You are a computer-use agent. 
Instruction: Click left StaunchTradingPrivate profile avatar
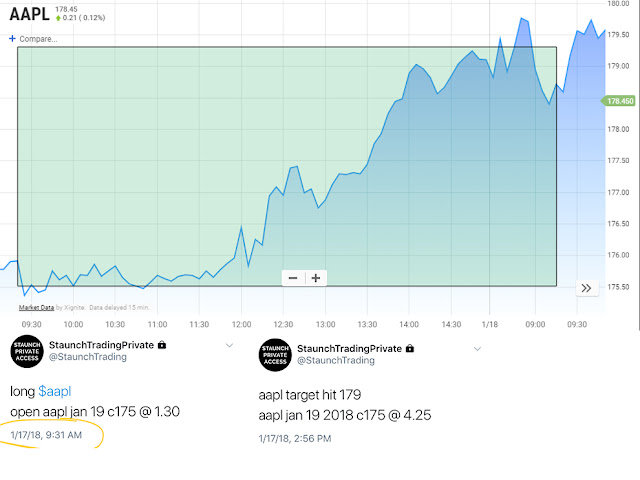[x=27, y=351]
